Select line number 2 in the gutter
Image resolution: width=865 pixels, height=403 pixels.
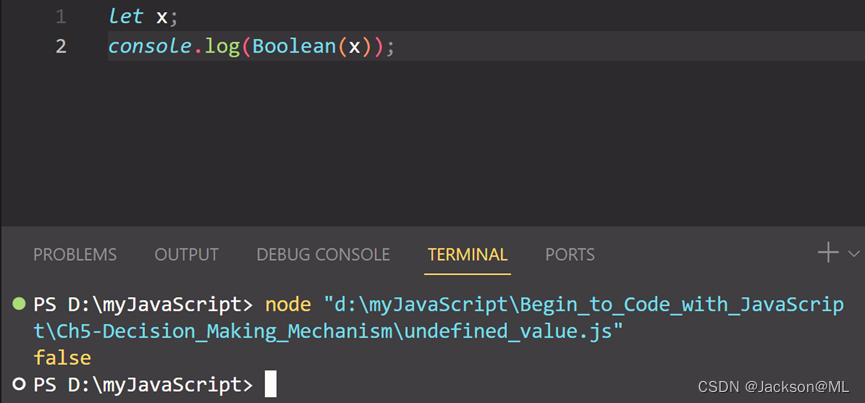click(61, 46)
